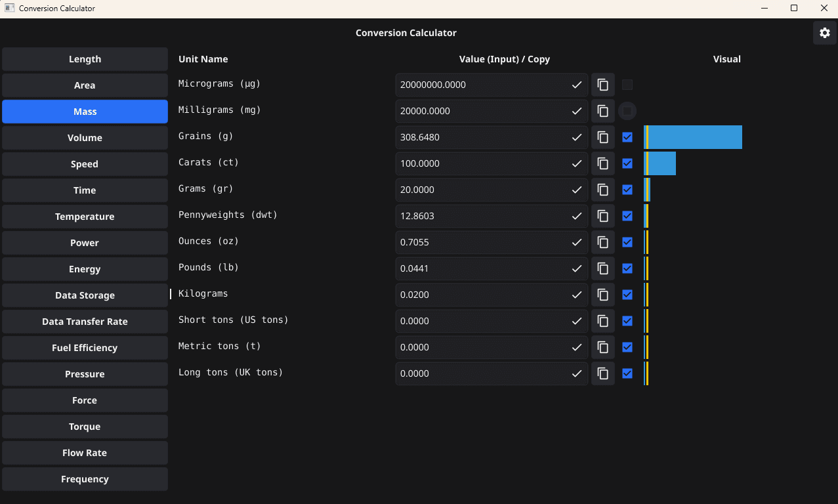838x504 pixels.
Task: Copy the Ounces value to clipboard
Action: (x=602, y=242)
